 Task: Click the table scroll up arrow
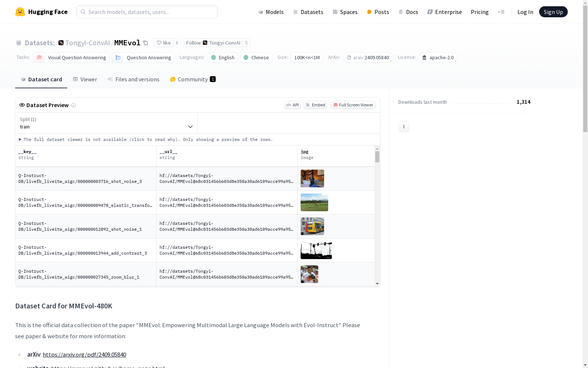[377, 149]
